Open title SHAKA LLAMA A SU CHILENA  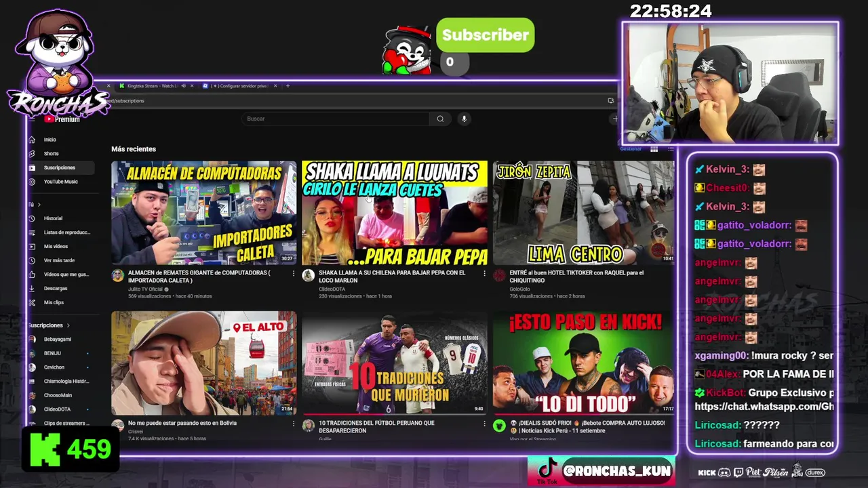pyautogui.click(x=392, y=277)
